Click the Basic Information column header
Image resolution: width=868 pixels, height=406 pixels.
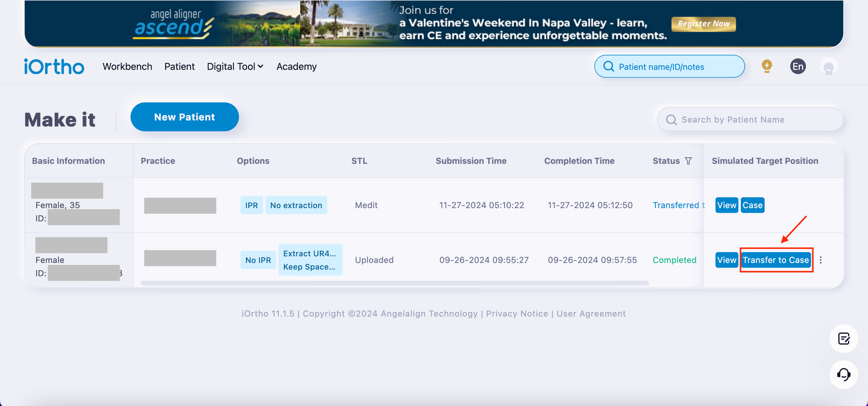click(x=68, y=161)
